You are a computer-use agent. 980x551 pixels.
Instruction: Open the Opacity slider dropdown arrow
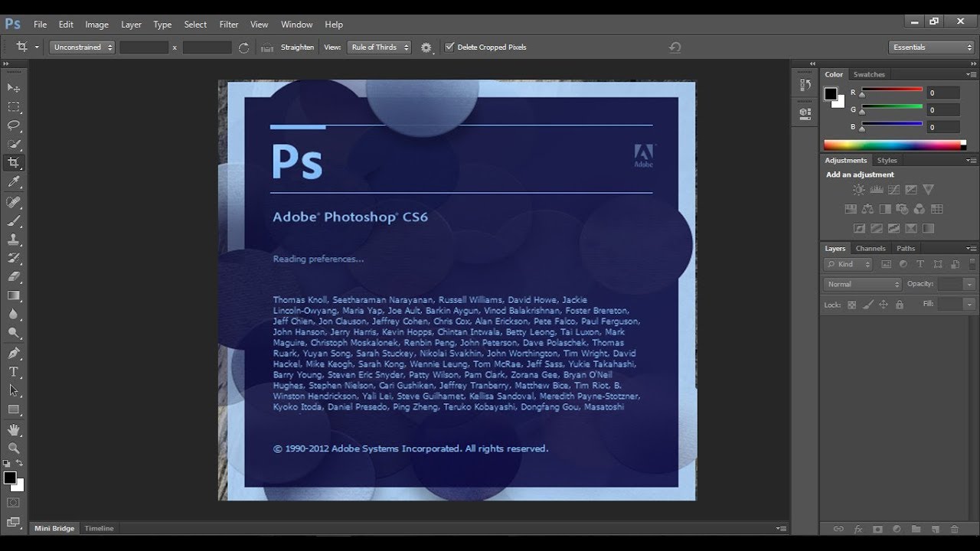tap(970, 284)
